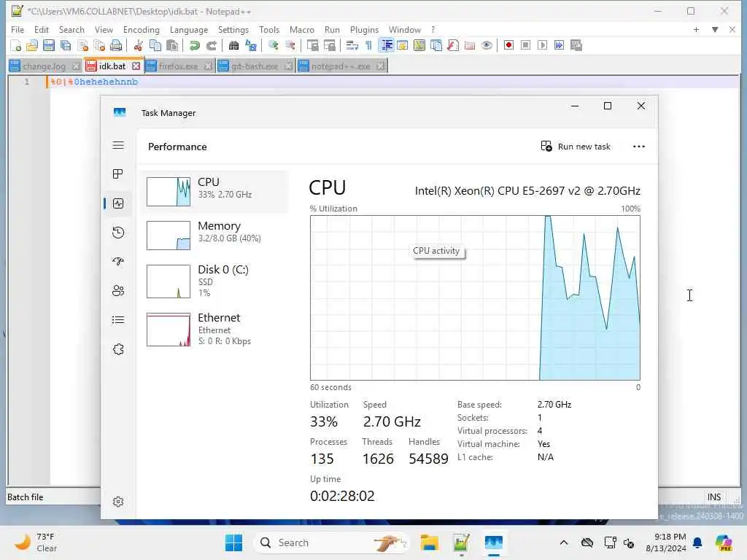Open the Startup apps page
This screenshot has width=747, height=560.
(x=118, y=262)
